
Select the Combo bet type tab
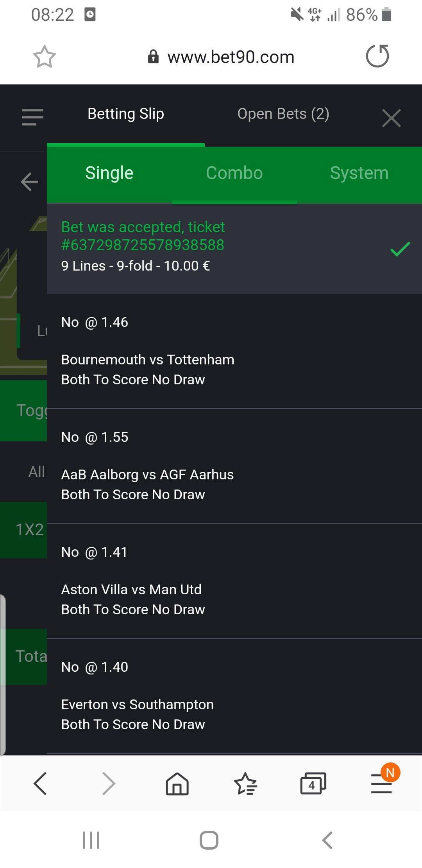[234, 173]
